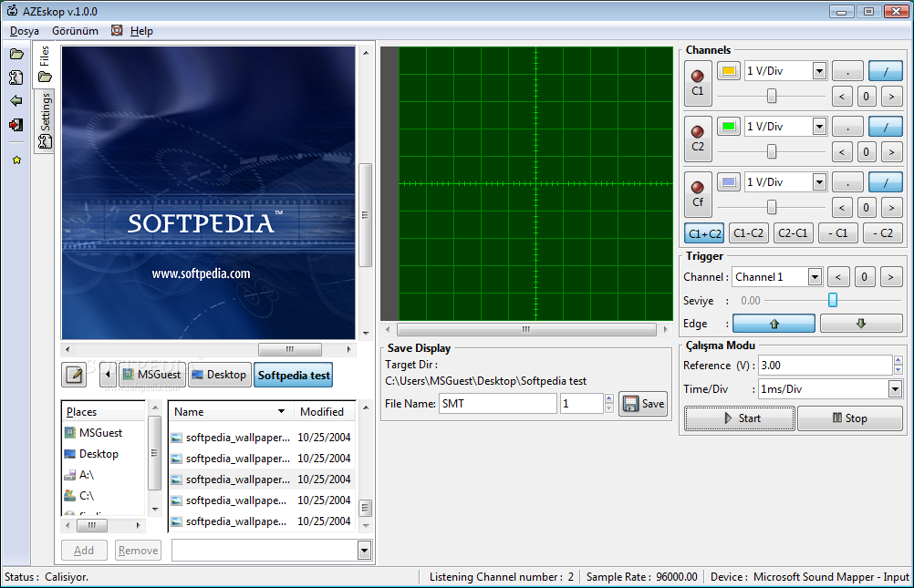914x588 pixels.
Task: Click Cf offset slider handle
Action: pos(772,207)
